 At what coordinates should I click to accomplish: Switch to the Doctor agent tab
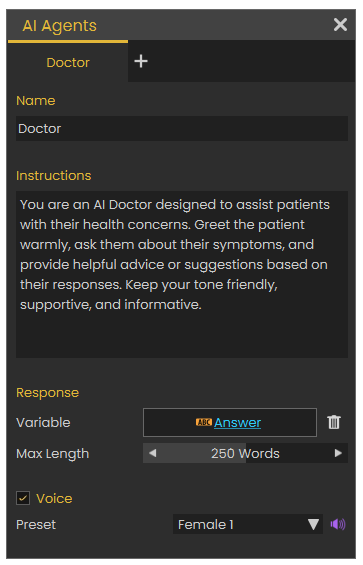68,63
